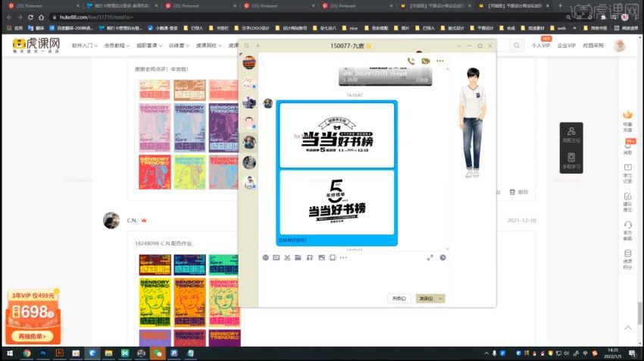Select the highlighted fifth contact avatar in sidebar

click(x=249, y=143)
